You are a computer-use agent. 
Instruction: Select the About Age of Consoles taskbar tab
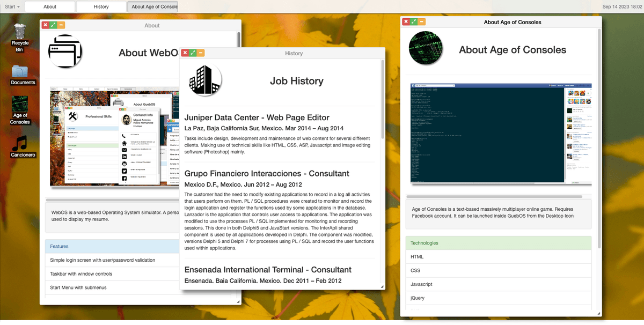152,6
